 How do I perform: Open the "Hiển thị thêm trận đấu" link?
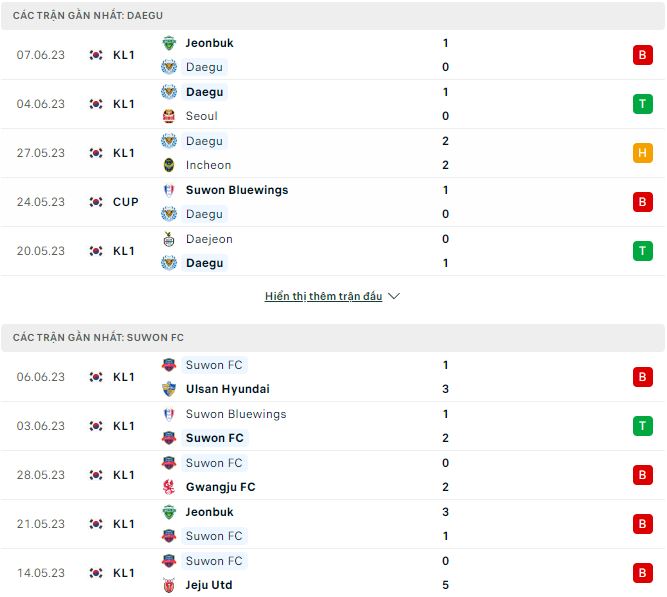coord(323,297)
